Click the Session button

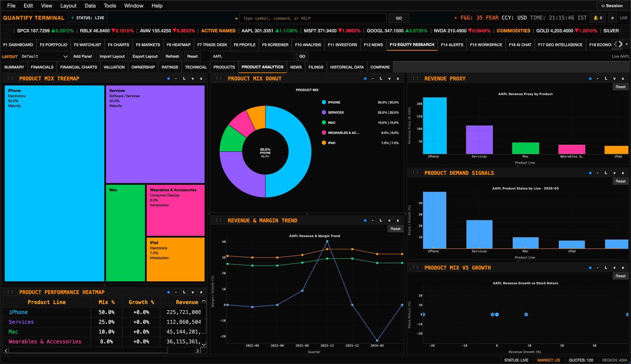click(612, 6)
